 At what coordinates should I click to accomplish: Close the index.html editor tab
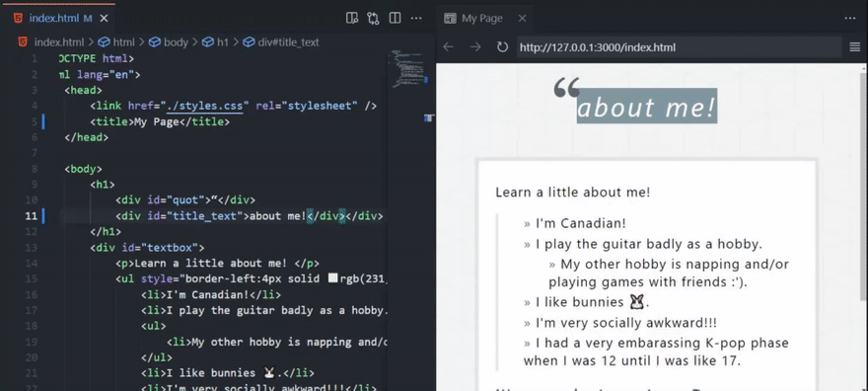(104, 19)
